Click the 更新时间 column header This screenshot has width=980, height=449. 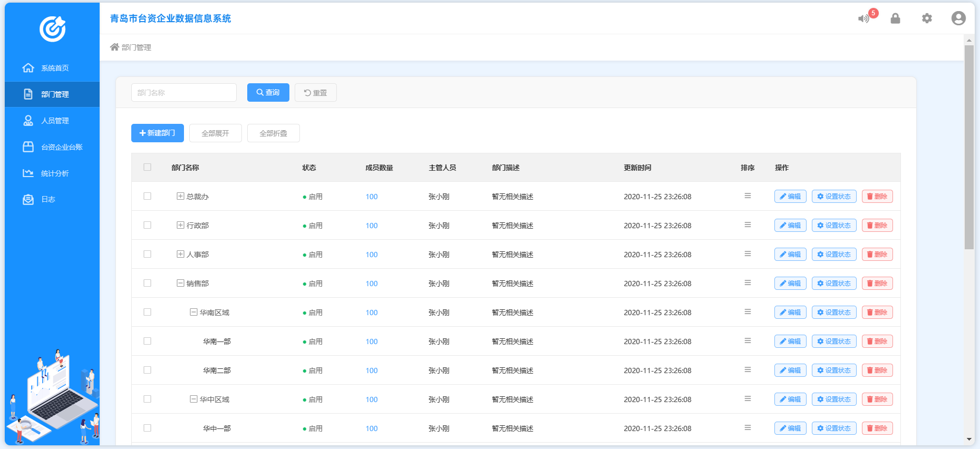point(637,168)
